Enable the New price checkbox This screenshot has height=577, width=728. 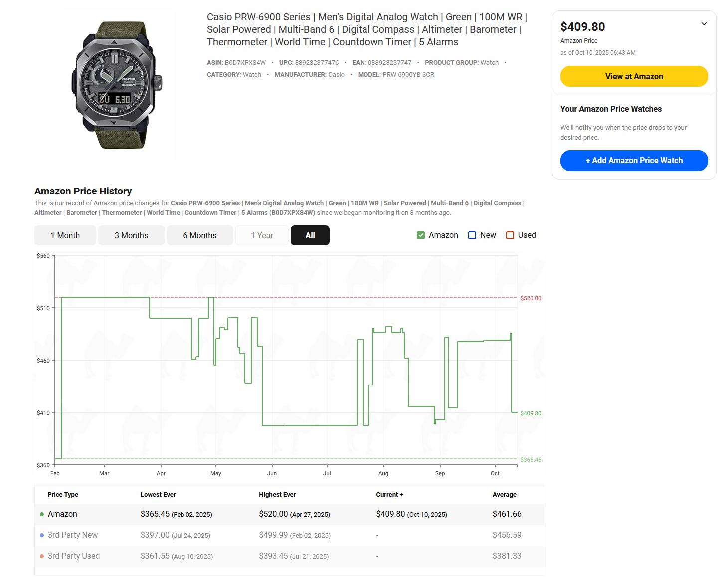tap(472, 235)
